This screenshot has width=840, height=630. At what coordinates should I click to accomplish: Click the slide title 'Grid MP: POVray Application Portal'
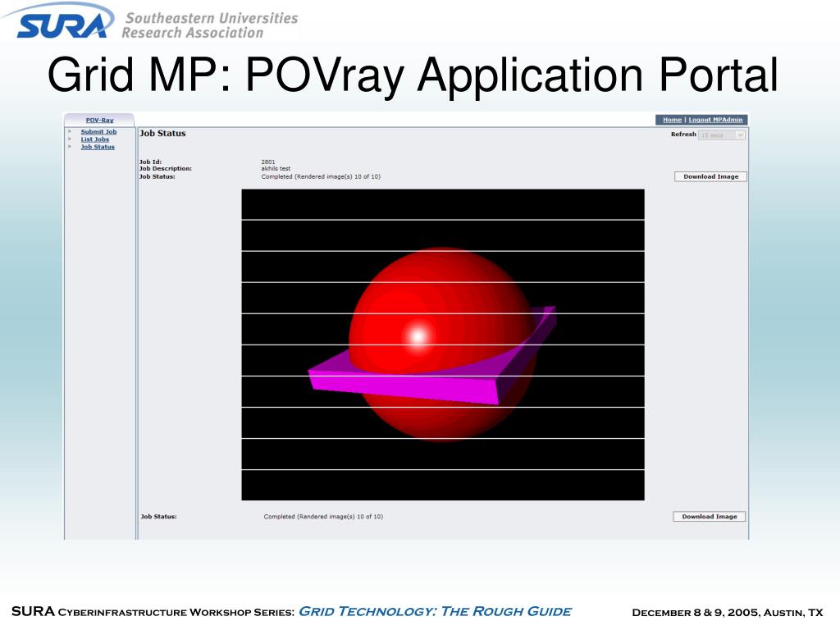[x=413, y=75]
